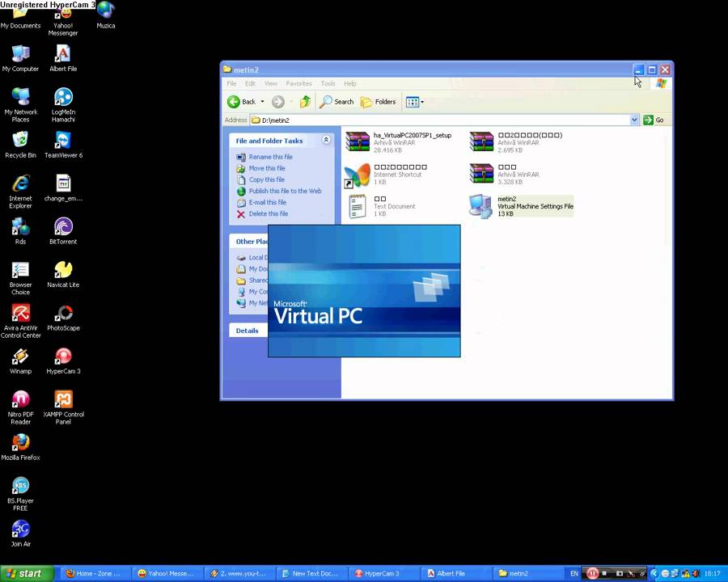
Task: Open the Edit menu
Action: point(250,83)
